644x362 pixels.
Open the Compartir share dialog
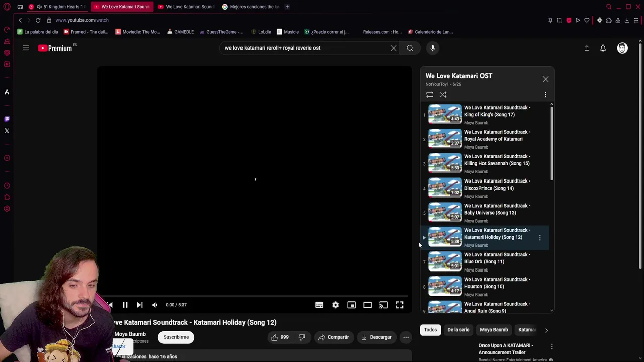click(333, 337)
